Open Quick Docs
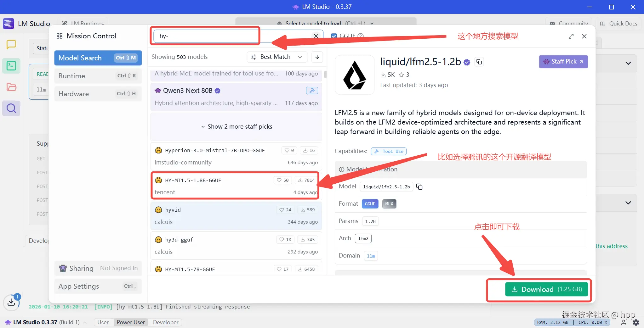644x328 pixels. point(619,24)
